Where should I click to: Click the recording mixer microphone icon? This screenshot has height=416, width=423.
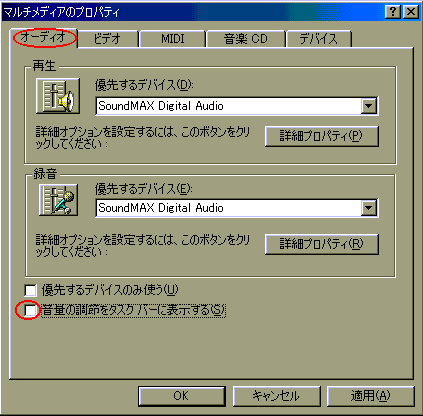click(58, 200)
